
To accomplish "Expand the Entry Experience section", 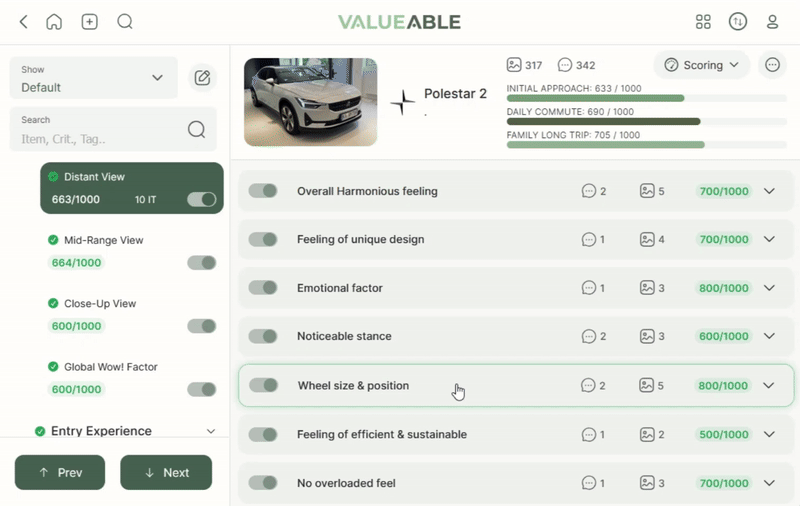I will 211,431.
